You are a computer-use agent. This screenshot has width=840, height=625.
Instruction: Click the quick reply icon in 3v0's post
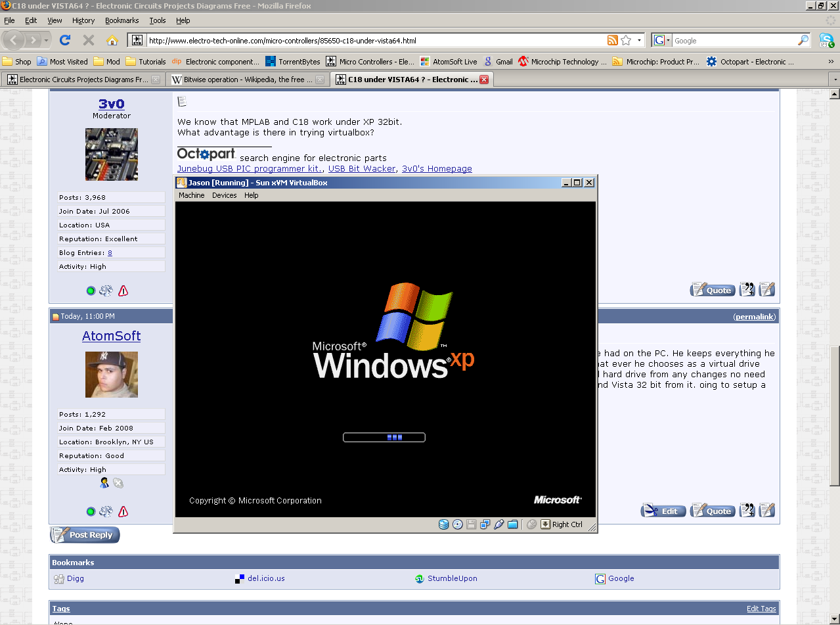pyautogui.click(x=767, y=289)
